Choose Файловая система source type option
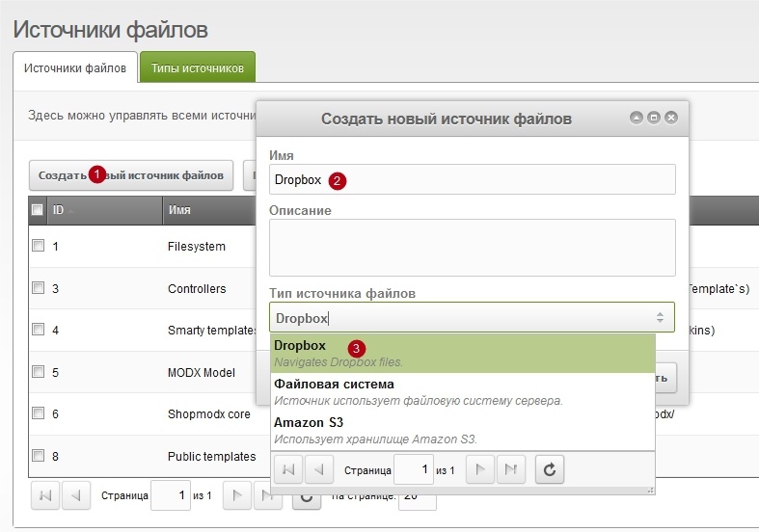This screenshot has height=532, width=759. [462, 392]
